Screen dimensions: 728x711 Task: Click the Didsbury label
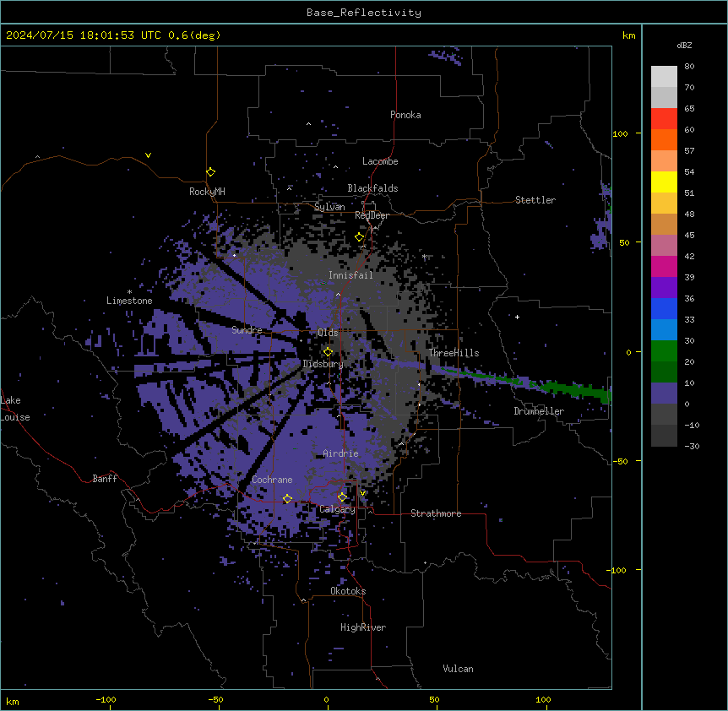(x=323, y=364)
